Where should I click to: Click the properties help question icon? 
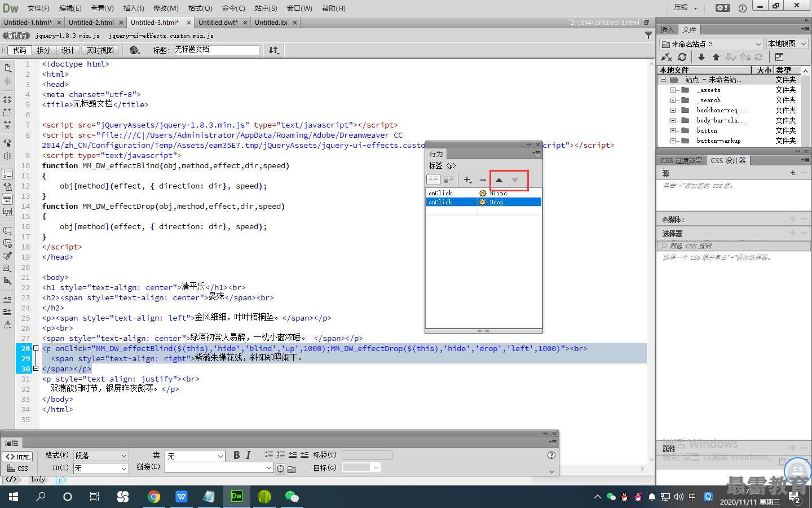point(551,455)
